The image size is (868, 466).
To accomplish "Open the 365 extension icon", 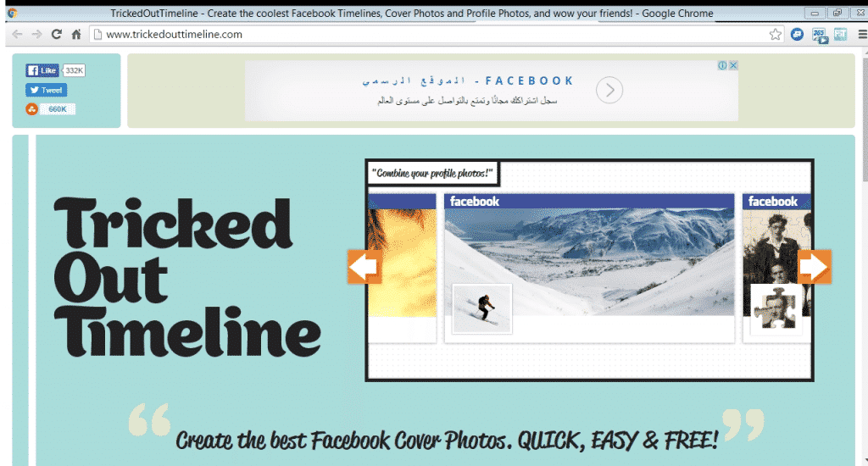I will pyautogui.click(x=820, y=35).
